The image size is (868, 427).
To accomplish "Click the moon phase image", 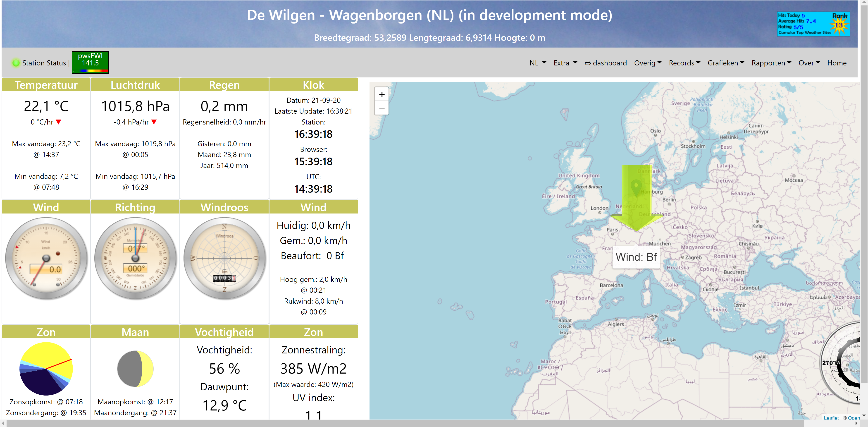I will point(135,369).
